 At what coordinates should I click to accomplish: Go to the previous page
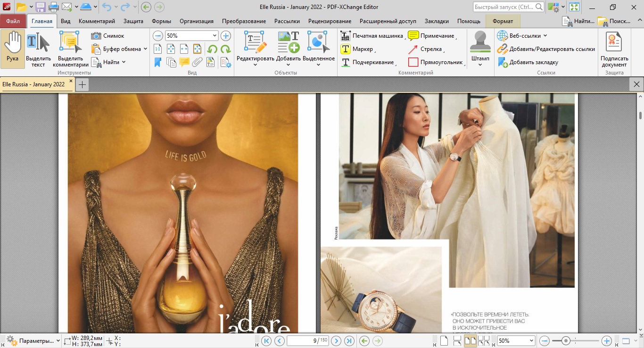pyautogui.click(x=280, y=340)
